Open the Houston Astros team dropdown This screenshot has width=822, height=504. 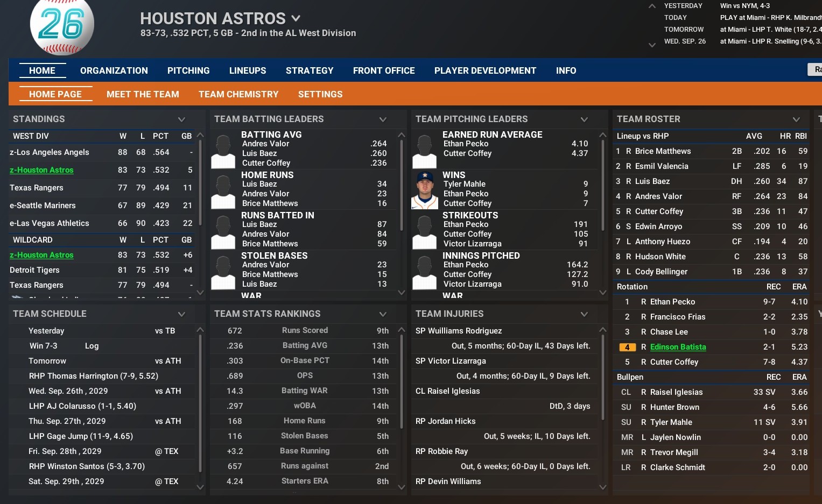pyautogui.click(x=296, y=18)
